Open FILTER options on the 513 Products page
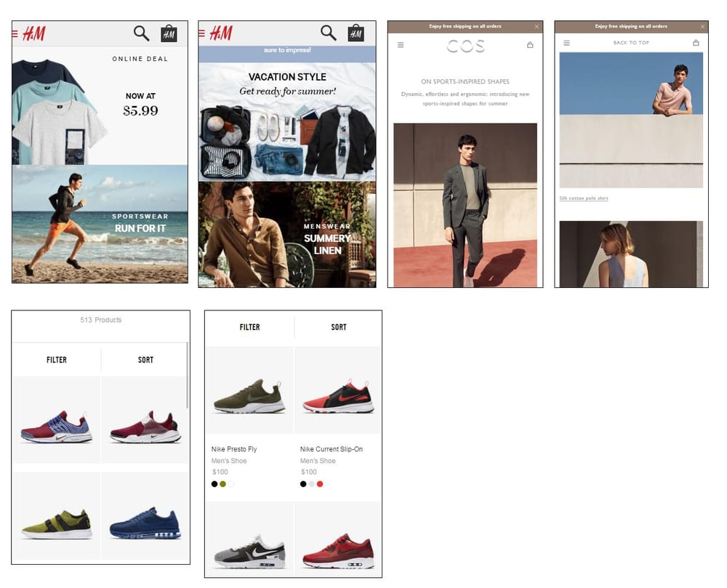The image size is (727, 588). pyautogui.click(x=55, y=359)
